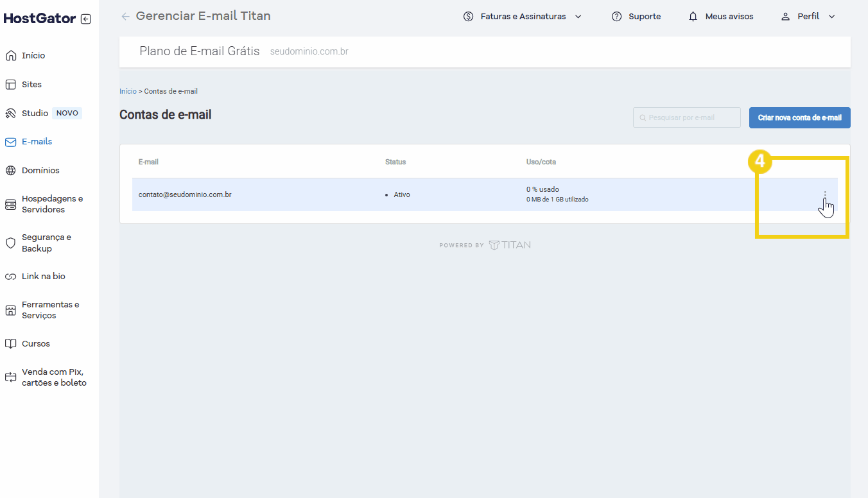Click the Link na bio chain icon
The image size is (868, 498).
(10, 277)
